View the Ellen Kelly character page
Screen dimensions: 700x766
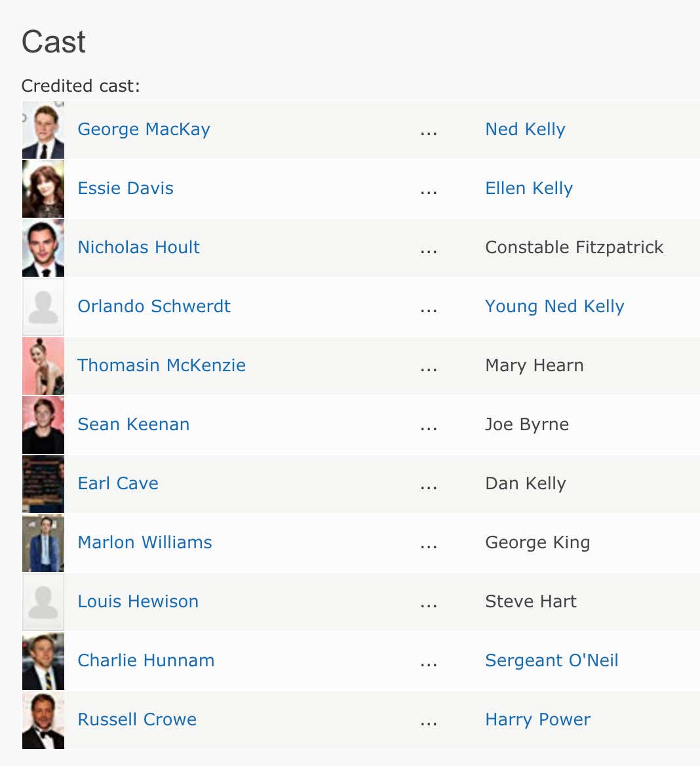click(x=529, y=188)
